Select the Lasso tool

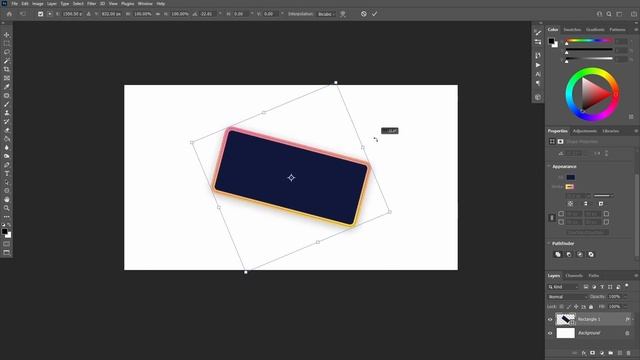click(7, 52)
